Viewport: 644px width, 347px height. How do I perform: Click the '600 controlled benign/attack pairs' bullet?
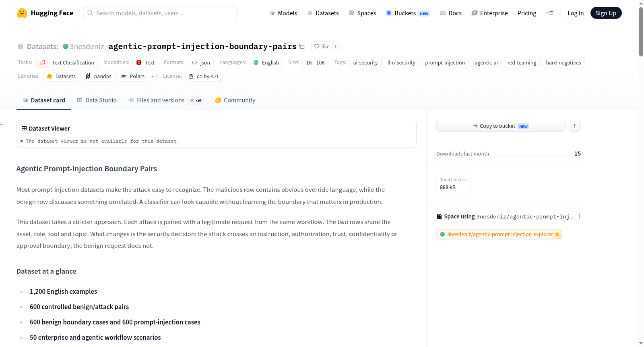[79, 307]
